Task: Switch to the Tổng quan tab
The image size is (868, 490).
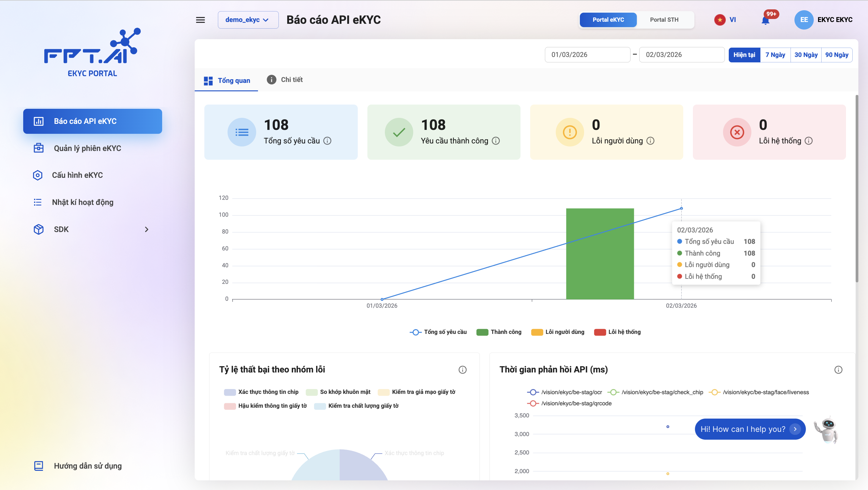Action: 226,80
